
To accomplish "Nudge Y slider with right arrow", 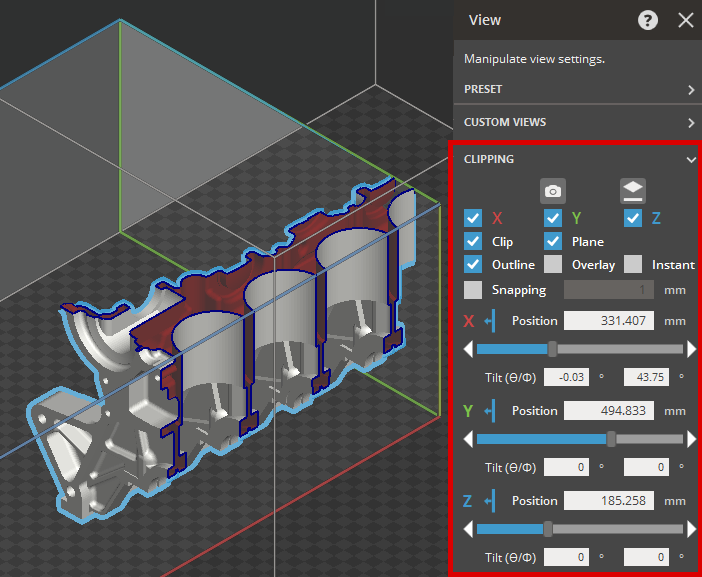I will coord(691,439).
